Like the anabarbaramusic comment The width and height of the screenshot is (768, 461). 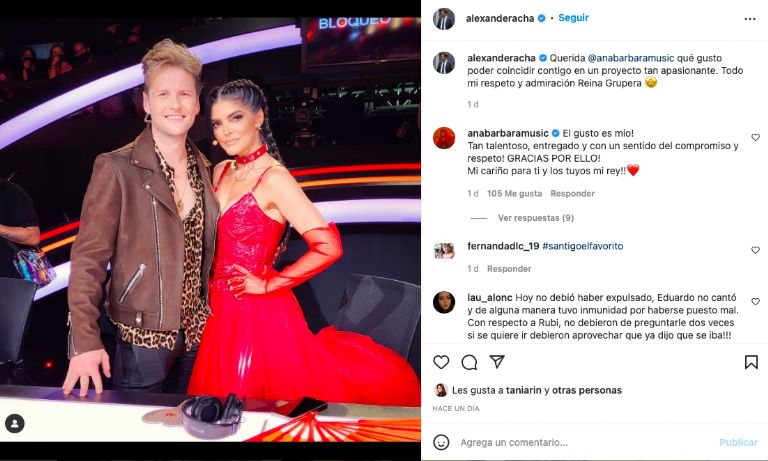755,138
